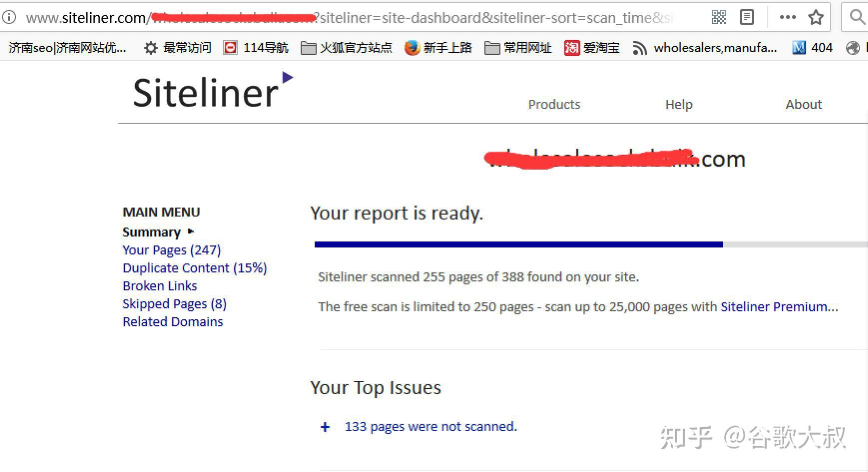Open the Related Domains report

173,322
